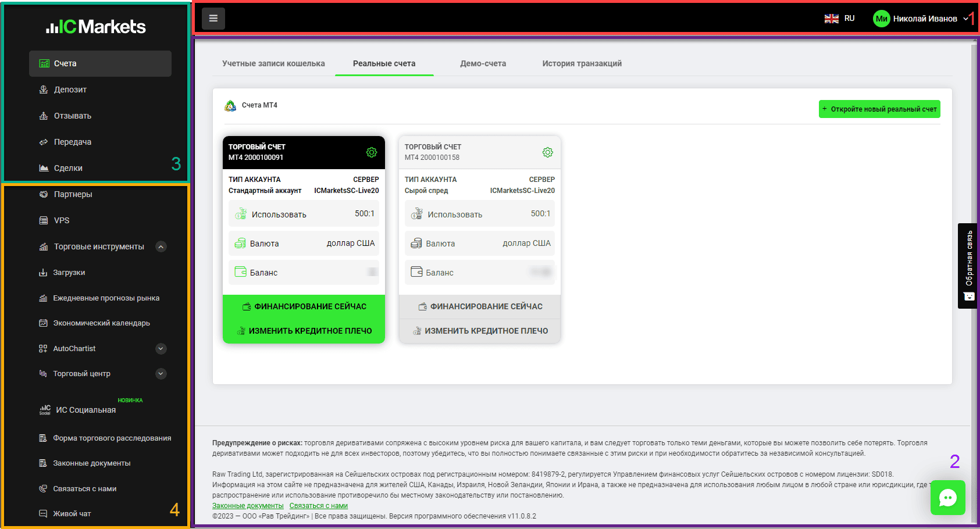The height and width of the screenshot is (529, 980).
Task: Click the IC Social logo icon
Action: (x=45, y=410)
